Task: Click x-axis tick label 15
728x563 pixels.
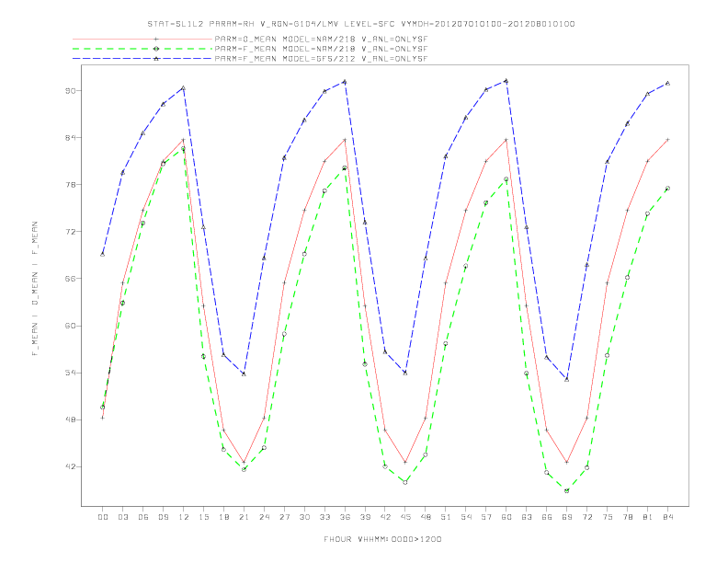Action: [203, 517]
